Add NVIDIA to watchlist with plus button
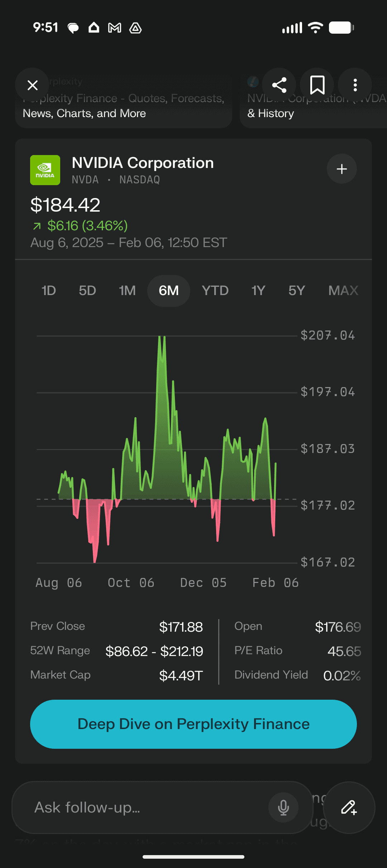 pos(342,169)
